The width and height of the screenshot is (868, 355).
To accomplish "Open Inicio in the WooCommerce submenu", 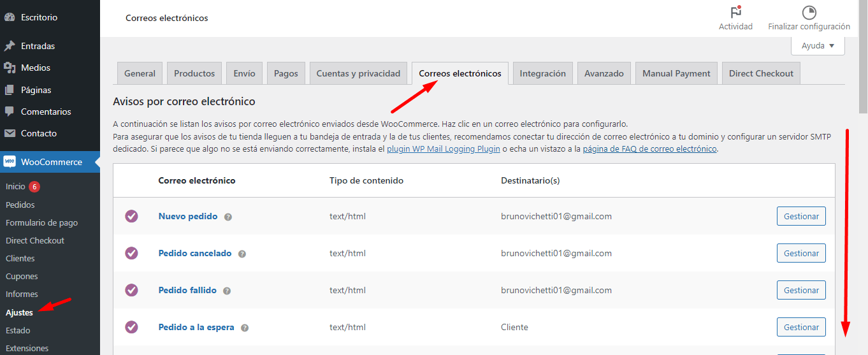I will pos(15,187).
